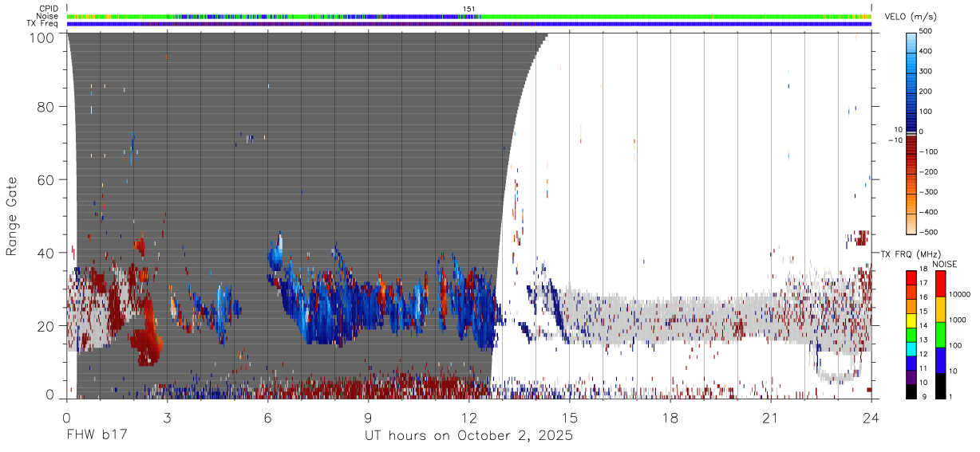Screen dimensions: 980x452
Task: Click the x-axis tick label 0
Action: point(66,418)
